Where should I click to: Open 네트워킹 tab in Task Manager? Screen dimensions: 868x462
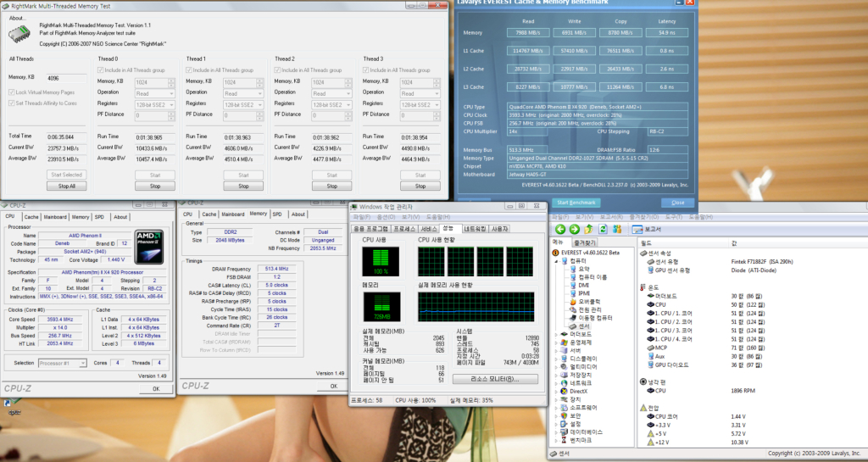coord(475,229)
